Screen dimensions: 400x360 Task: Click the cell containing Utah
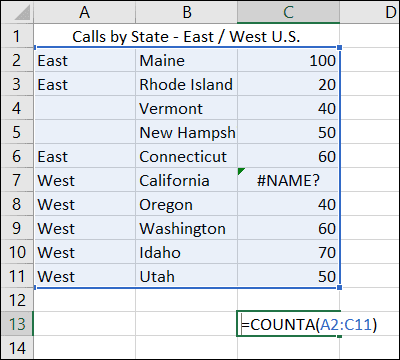187,276
